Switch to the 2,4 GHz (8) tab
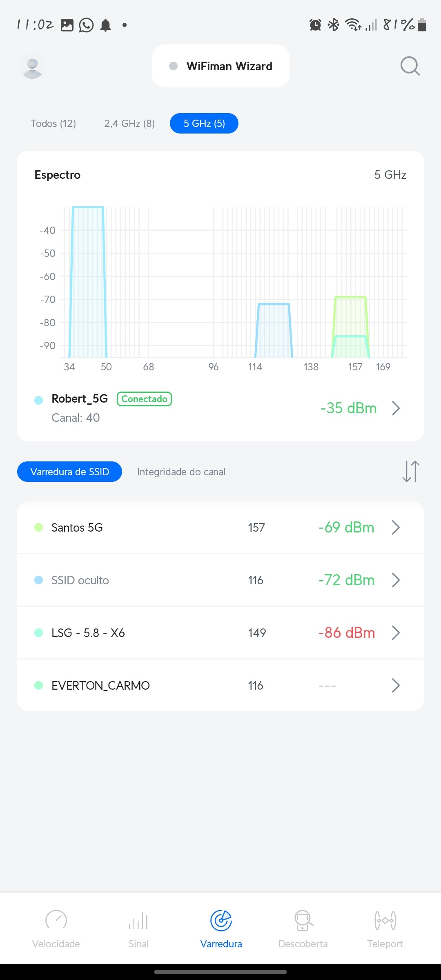The image size is (441, 980). coord(129,123)
